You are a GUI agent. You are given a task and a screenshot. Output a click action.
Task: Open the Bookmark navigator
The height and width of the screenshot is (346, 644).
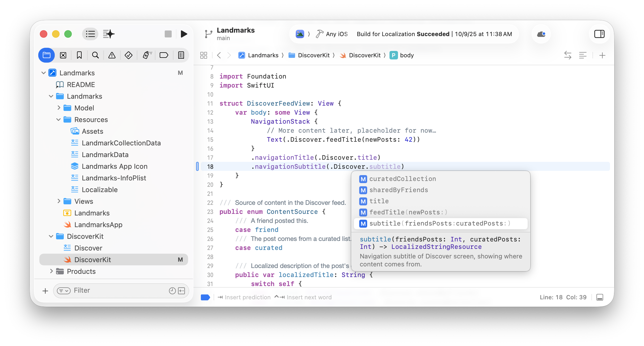point(79,55)
